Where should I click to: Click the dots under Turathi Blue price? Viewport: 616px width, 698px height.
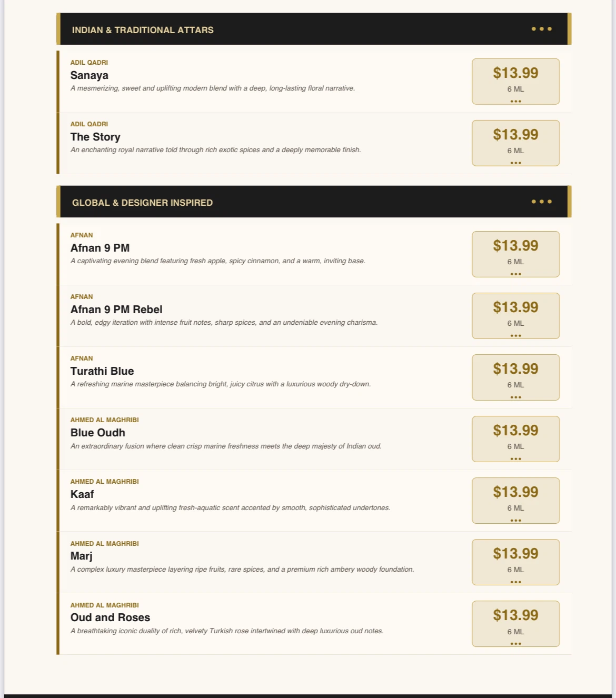(x=516, y=397)
